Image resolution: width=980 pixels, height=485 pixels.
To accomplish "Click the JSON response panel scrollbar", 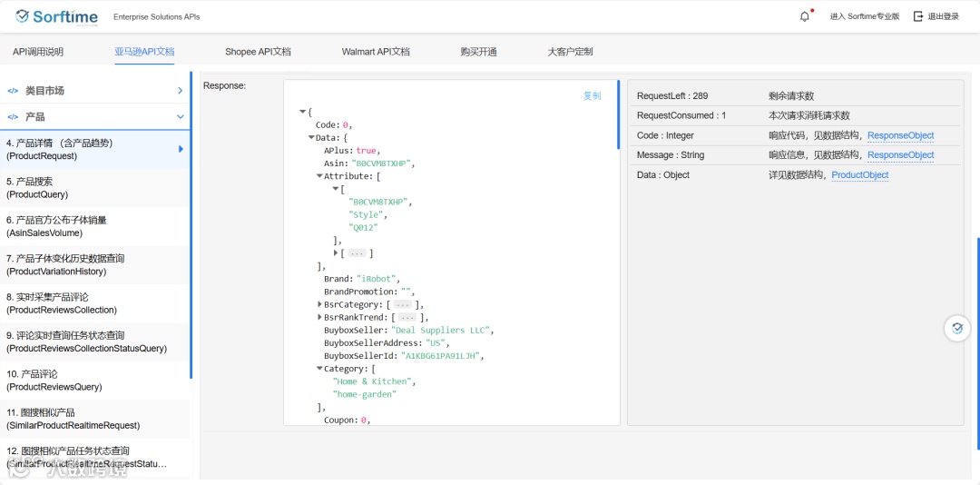I will click(x=619, y=114).
